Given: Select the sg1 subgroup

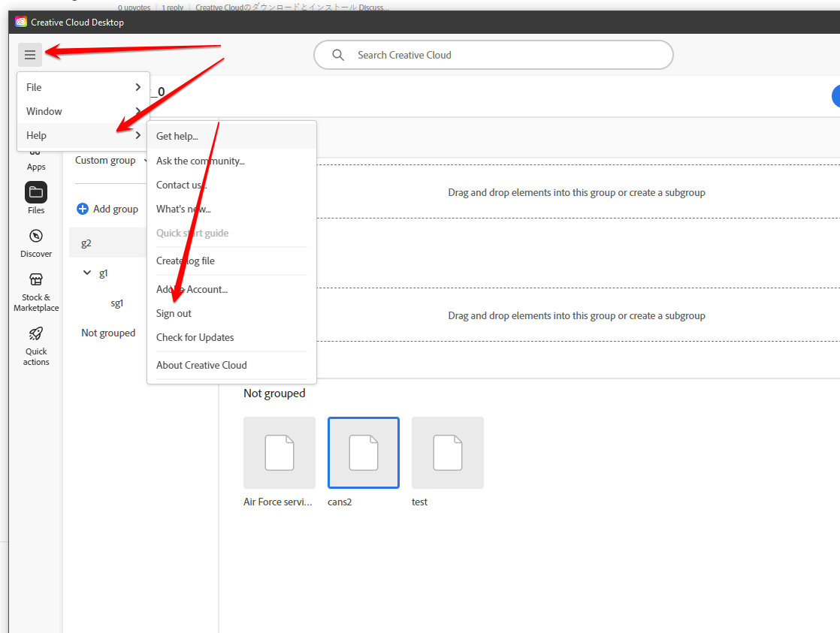Looking at the screenshot, I should [117, 303].
